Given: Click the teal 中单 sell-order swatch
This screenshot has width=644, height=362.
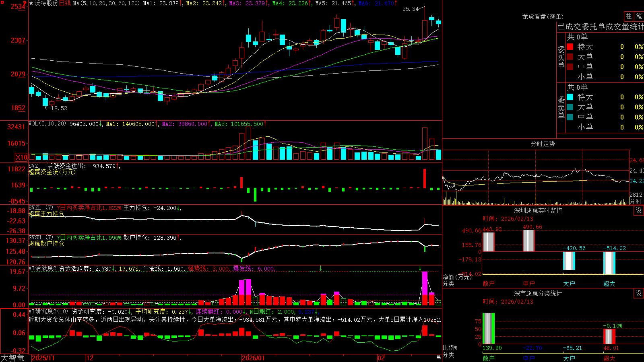Looking at the screenshot, I should click(x=570, y=117).
